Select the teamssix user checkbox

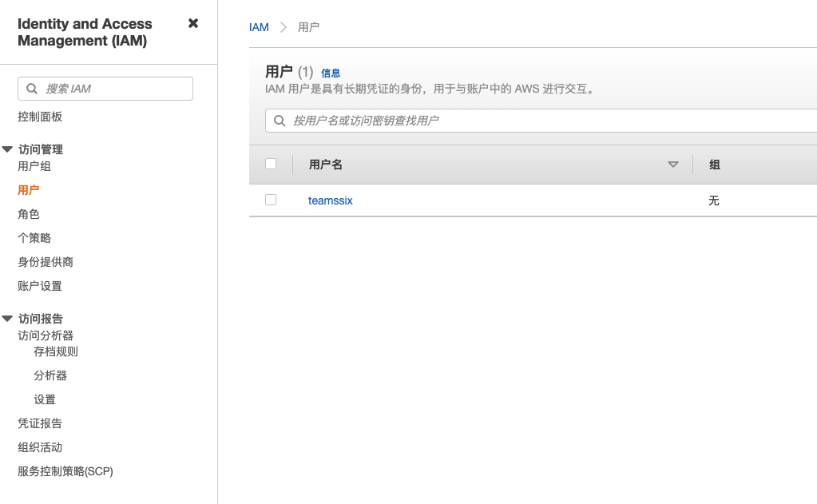[x=271, y=200]
